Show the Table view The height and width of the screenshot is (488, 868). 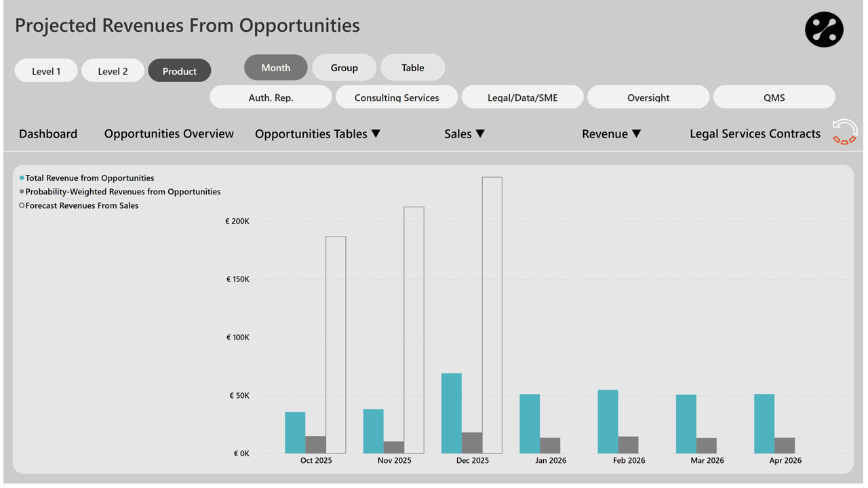point(412,68)
